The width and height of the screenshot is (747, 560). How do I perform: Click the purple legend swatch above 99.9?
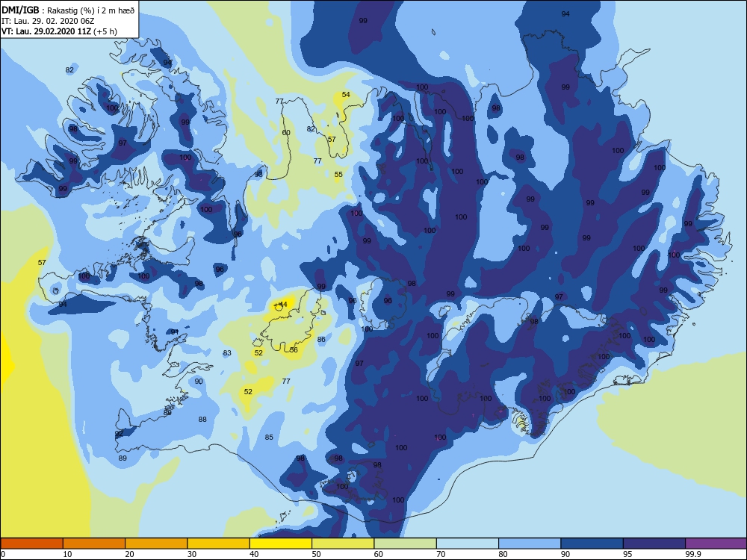[716, 544]
